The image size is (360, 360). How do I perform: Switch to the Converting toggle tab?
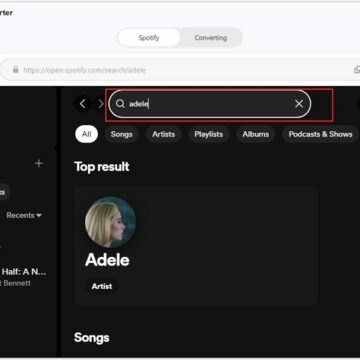(211, 38)
